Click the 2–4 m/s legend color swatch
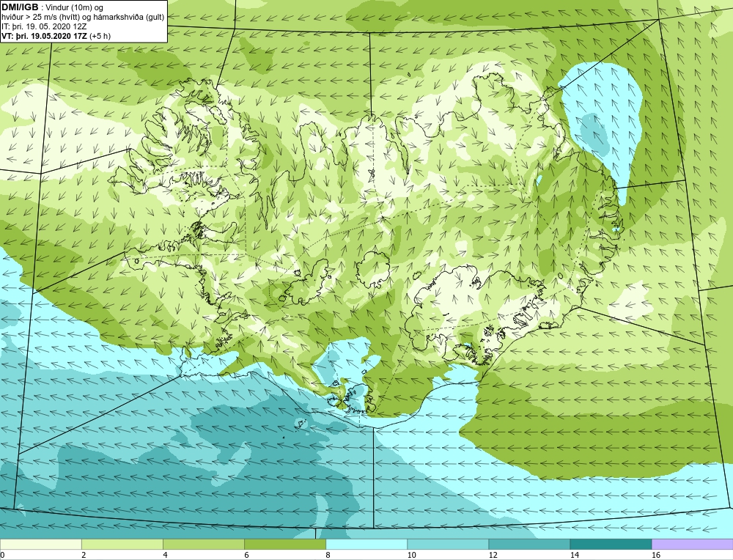733x560 pixels. 122,544
